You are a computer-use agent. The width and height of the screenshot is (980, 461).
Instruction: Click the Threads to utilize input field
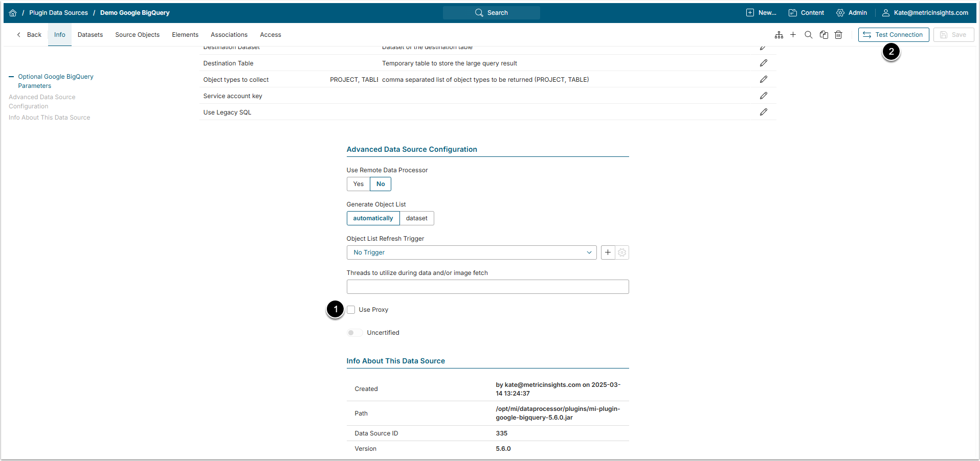487,287
